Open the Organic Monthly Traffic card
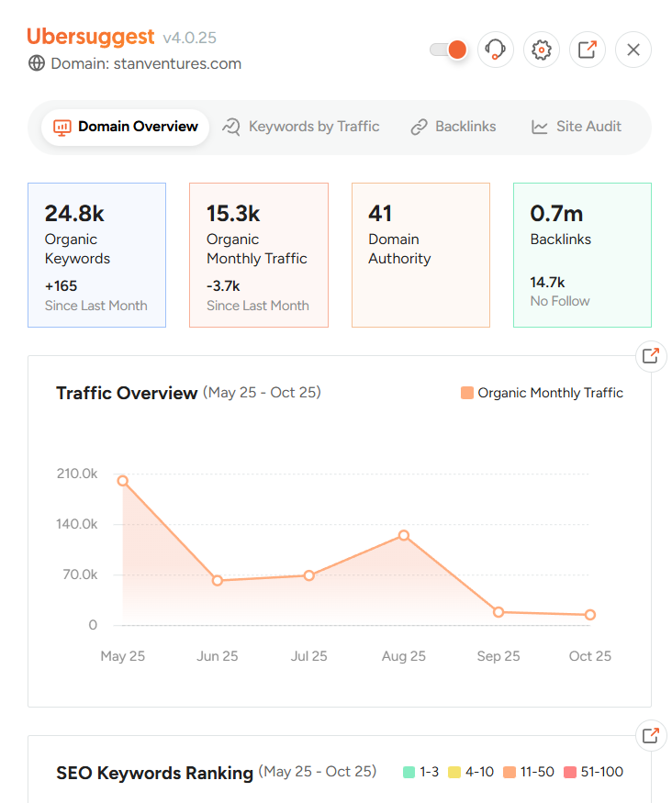Screen dimensions: 672x803 pos(258,255)
